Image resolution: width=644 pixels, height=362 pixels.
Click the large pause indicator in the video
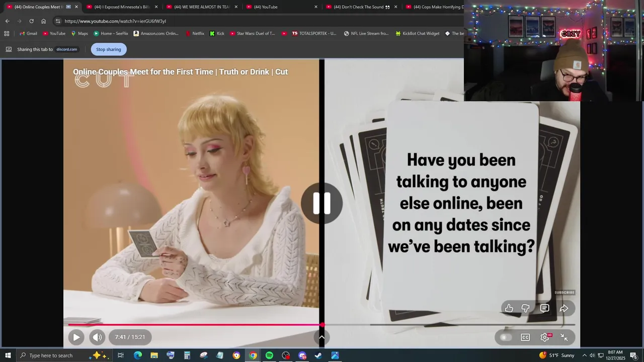pyautogui.click(x=321, y=203)
